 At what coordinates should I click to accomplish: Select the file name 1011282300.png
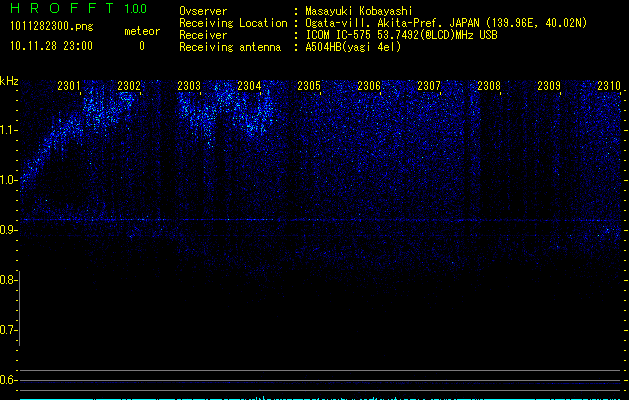(x=52, y=27)
